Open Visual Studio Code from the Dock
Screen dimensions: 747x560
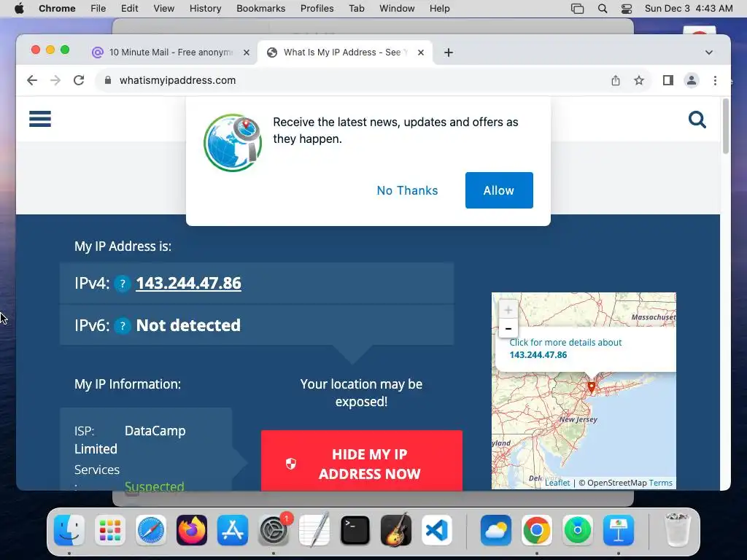(x=437, y=530)
